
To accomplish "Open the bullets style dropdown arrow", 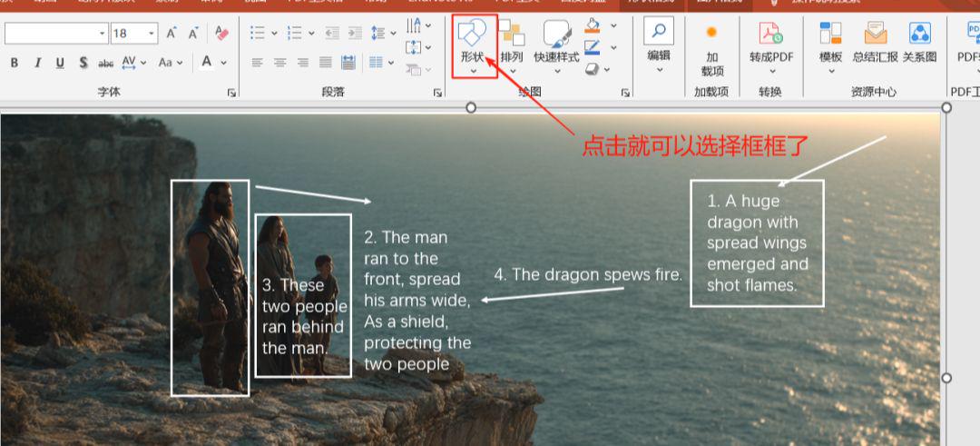I will (x=274, y=33).
